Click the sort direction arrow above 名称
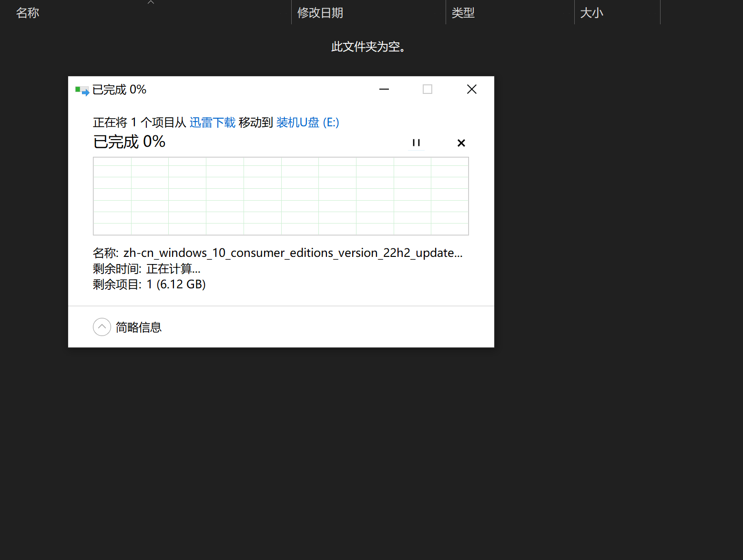The height and width of the screenshot is (560, 743). coord(151,2)
